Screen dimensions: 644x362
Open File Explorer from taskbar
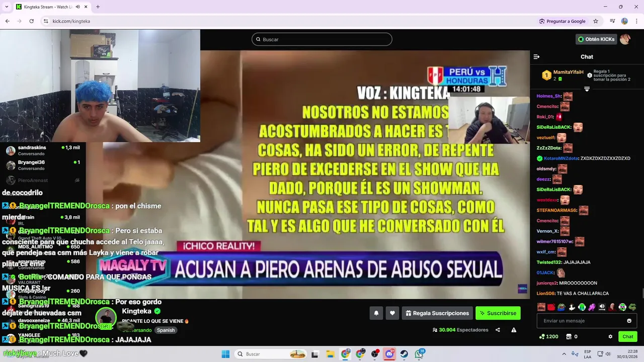coord(330,354)
